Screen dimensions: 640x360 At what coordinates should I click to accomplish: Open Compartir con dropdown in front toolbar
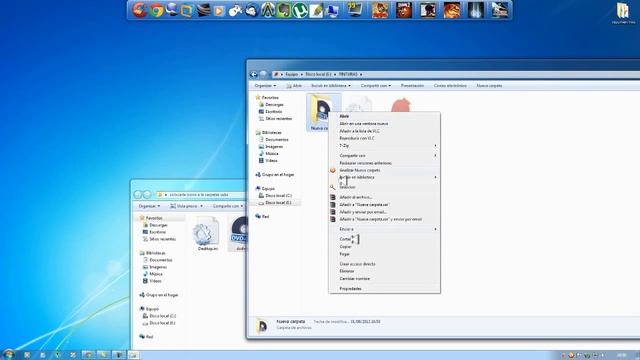pos(376,86)
